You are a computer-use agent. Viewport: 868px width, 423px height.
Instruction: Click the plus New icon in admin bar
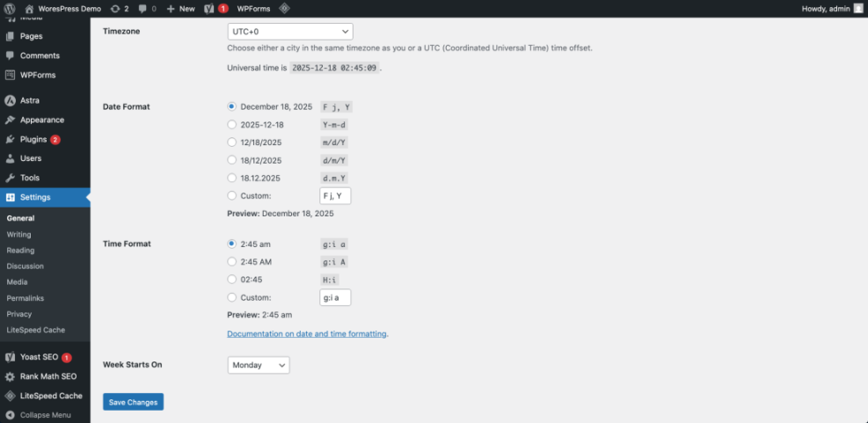(x=171, y=9)
